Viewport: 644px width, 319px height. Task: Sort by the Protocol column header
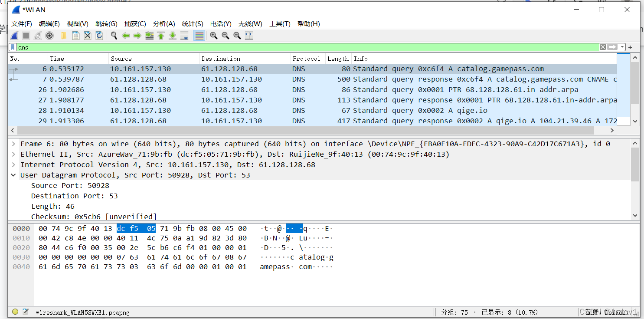tap(308, 59)
